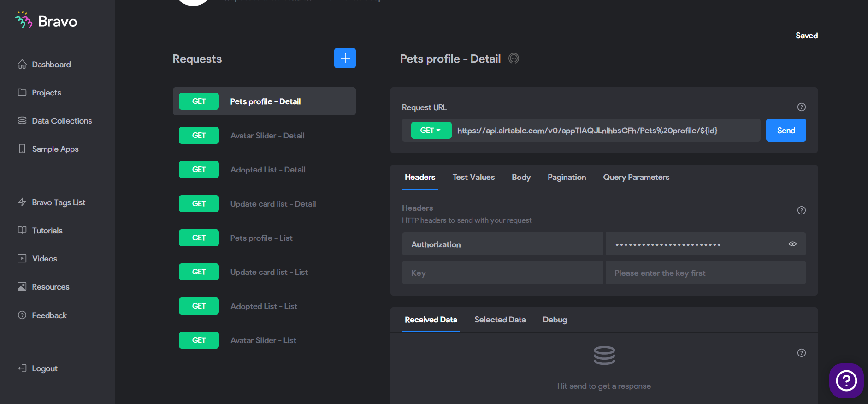This screenshot has width=868, height=404.
Task: Select Pets profile - Detail request
Action: (264, 101)
